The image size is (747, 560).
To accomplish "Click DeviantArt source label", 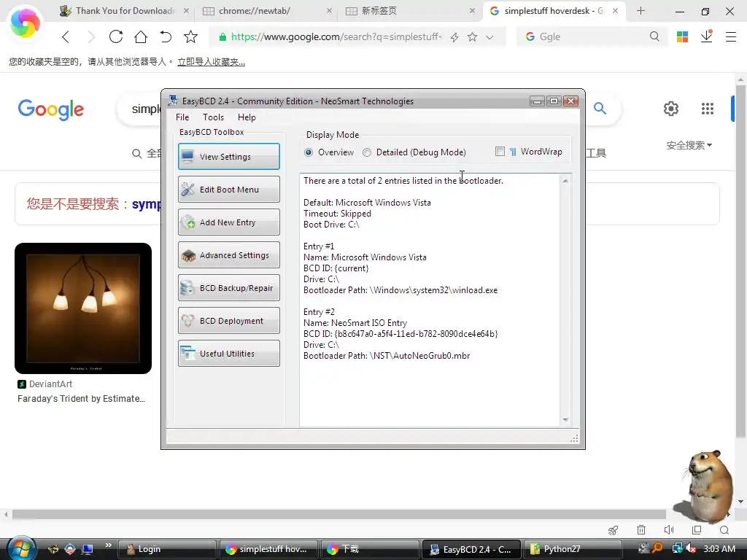I will pyautogui.click(x=50, y=384).
